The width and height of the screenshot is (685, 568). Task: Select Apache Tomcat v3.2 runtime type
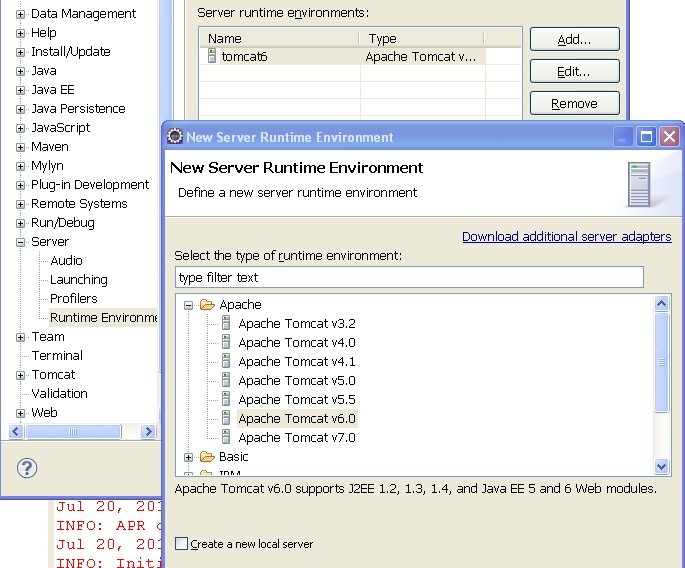297,323
